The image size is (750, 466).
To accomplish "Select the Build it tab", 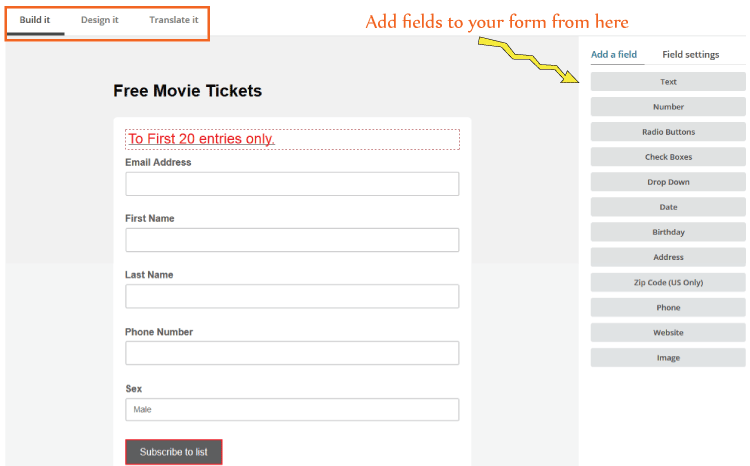I will (x=35, y=20).
